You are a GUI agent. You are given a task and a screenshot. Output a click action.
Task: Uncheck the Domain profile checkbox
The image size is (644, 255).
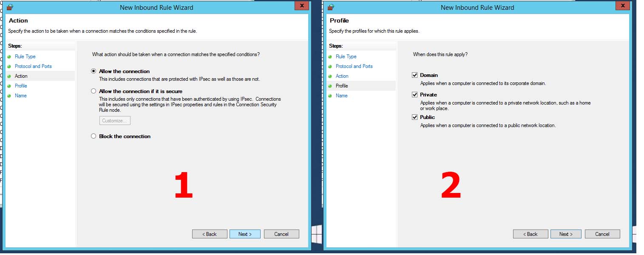coord(415,75)
